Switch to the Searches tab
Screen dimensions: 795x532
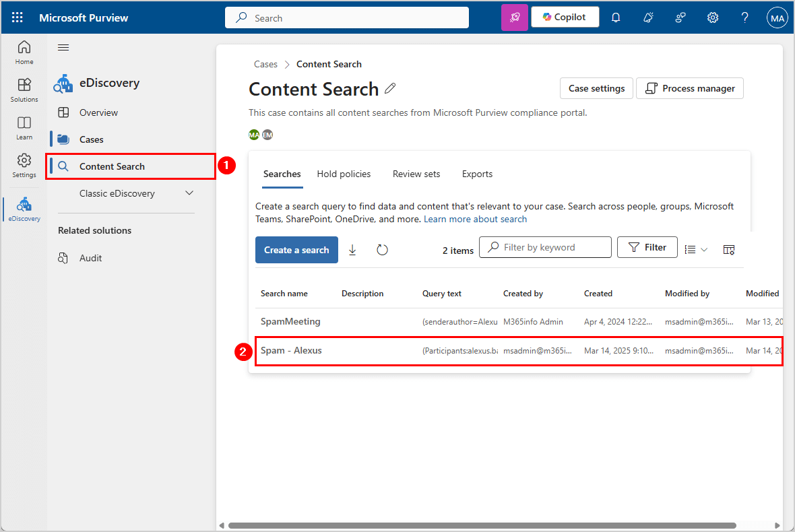[282, 174]
